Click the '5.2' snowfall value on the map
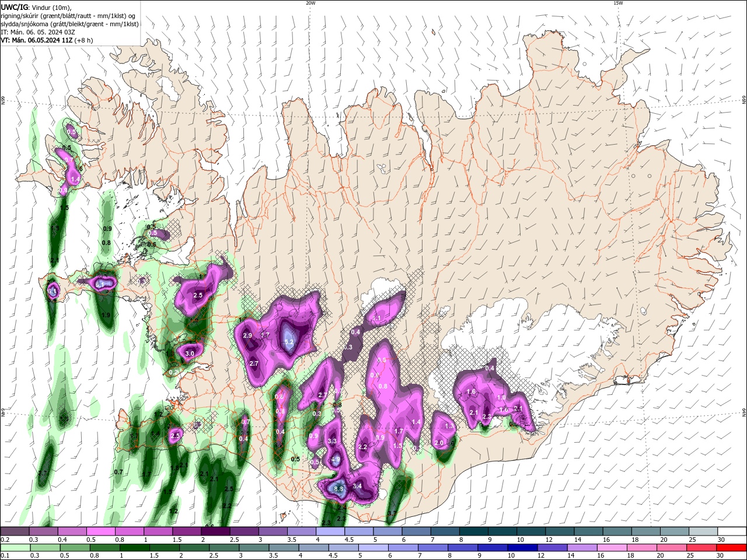Screen dimensions: 747x560 [x=289, y=342]
